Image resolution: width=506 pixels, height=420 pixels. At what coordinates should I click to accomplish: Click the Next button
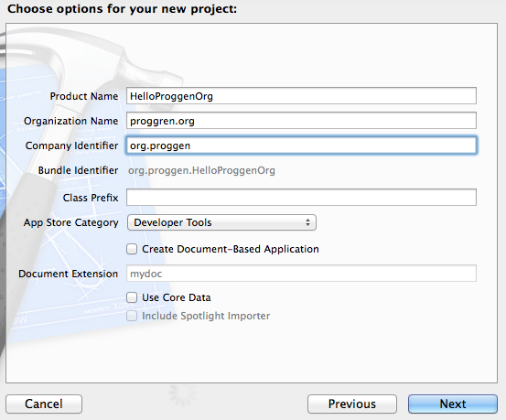tap(453, 404)
